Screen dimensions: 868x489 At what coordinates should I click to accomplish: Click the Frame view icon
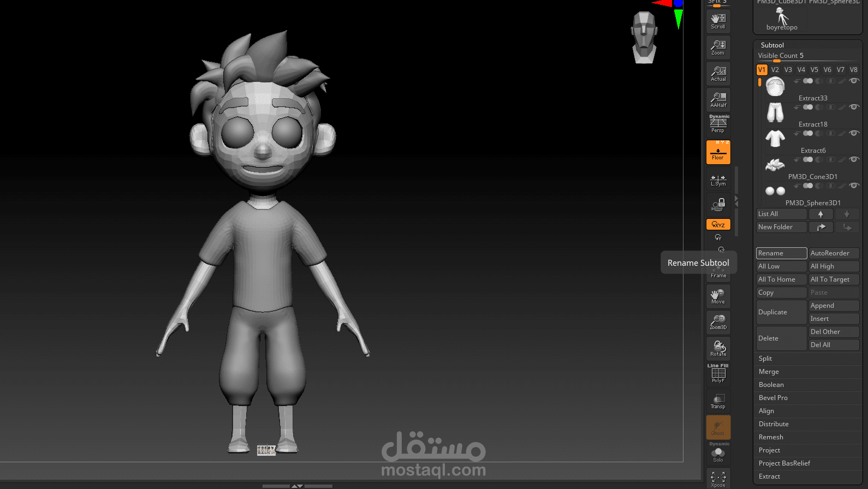tap(718, 271)
